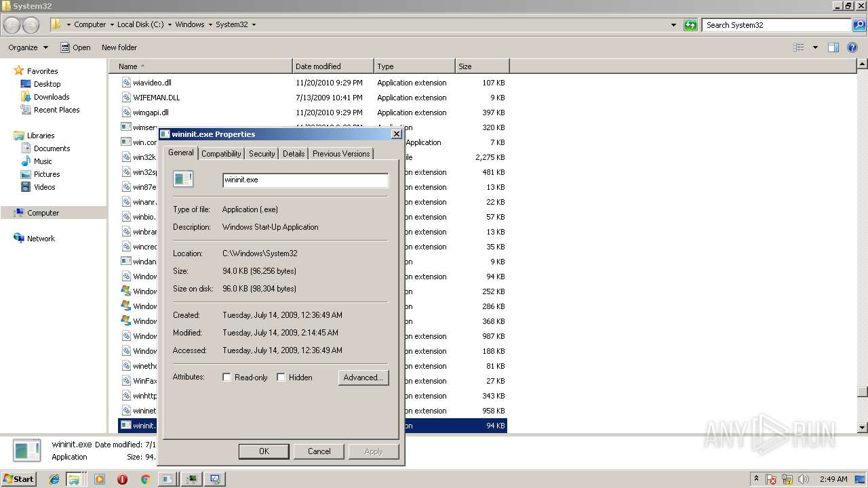Change the folder view layout icon
868x488 pixels.
coord(799,47)
